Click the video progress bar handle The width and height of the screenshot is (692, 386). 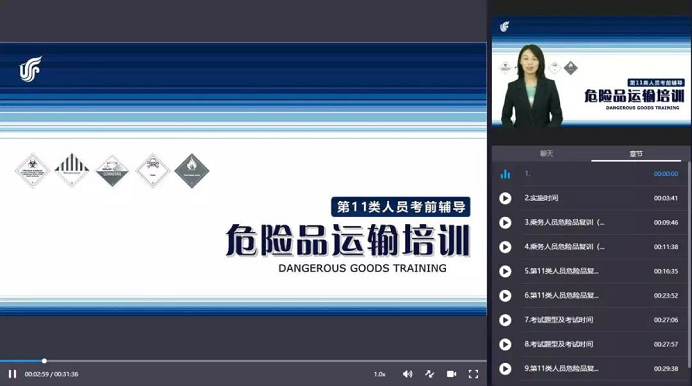[x=44, y=361]
